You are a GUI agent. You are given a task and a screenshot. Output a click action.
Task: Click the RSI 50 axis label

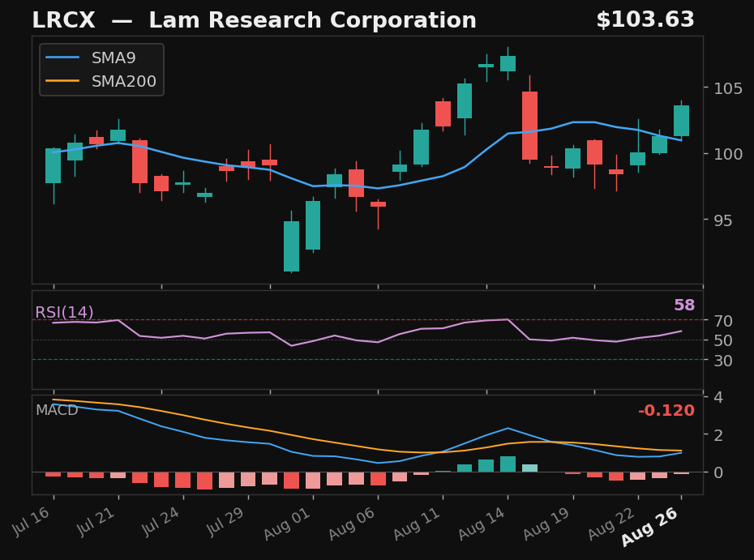tap(723, 341)
